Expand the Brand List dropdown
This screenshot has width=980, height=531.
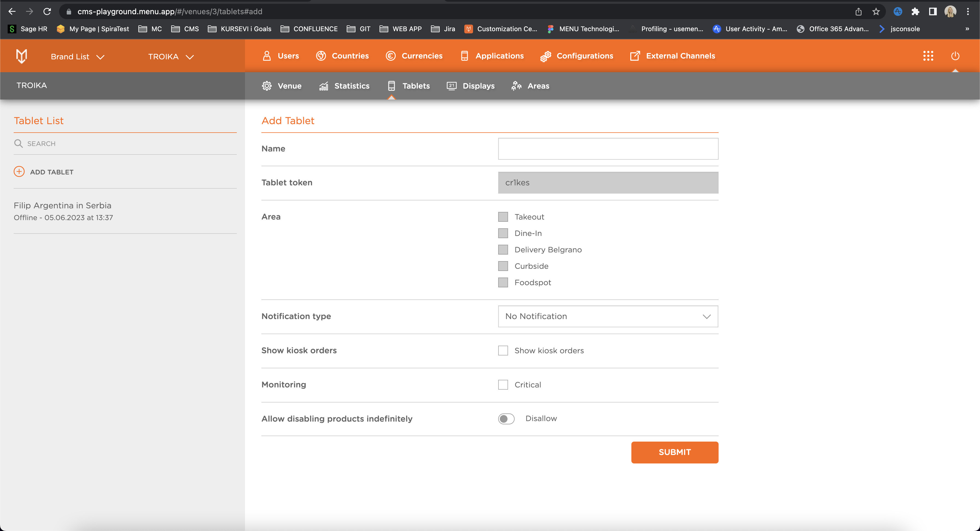coord(78,57)
